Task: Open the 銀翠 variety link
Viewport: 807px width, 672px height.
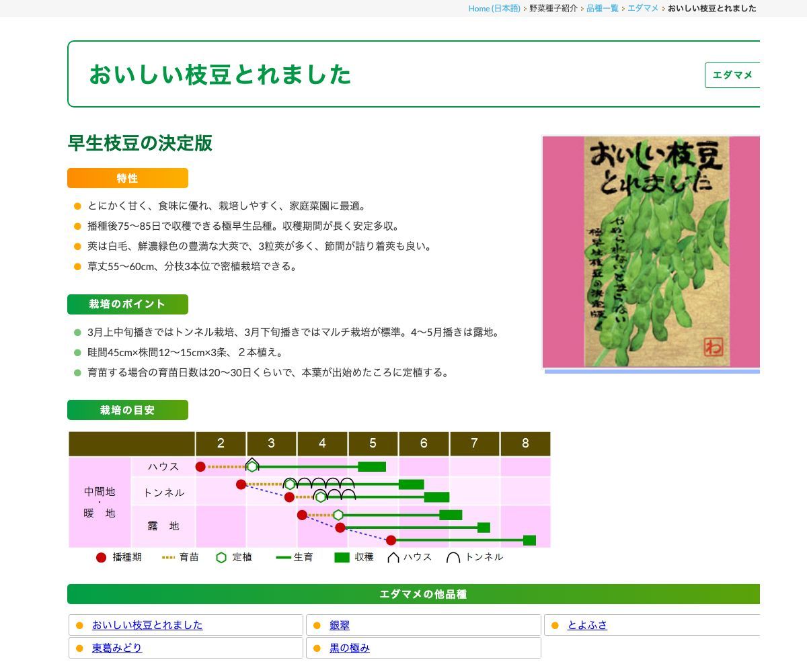Action: tap(340, 625)
